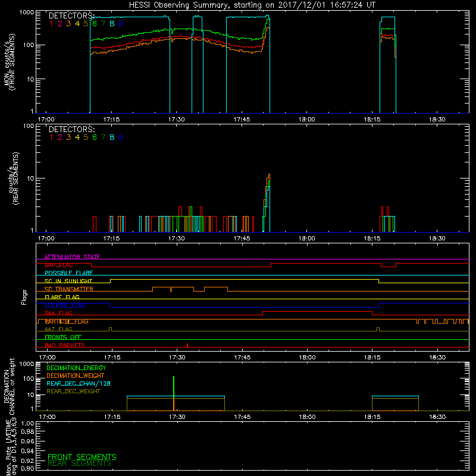Click the green decimation energy spike near 17:30
Screen dimensions: 476x476
[174, 386]
